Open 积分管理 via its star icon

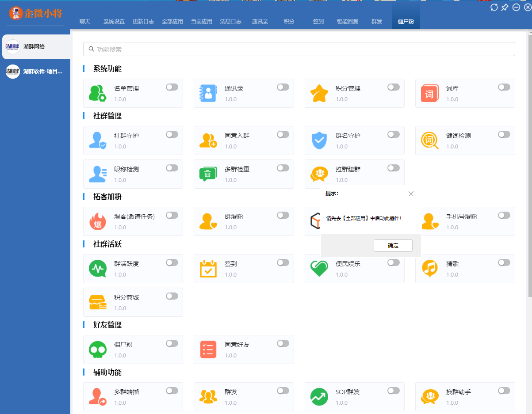(x=319, y=93)
